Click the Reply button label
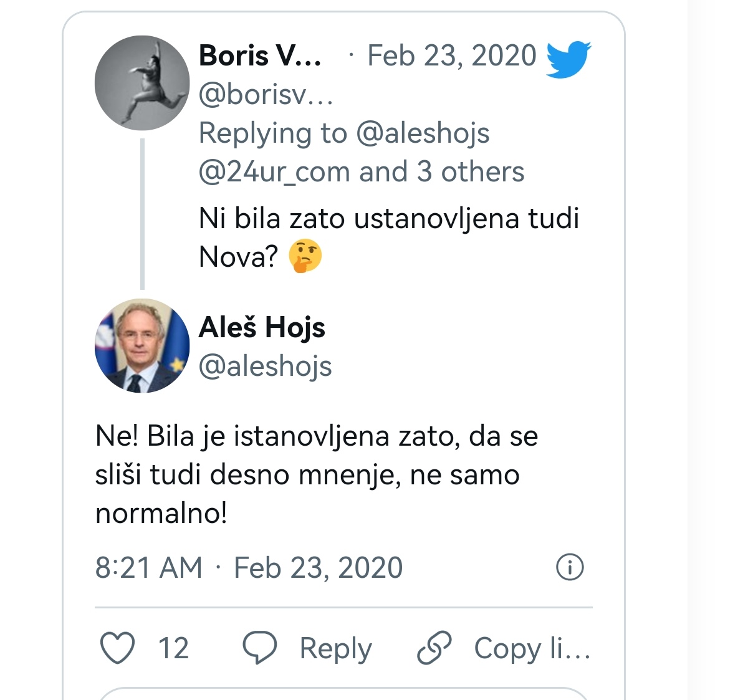The height and width of the screenshot is (700, 748). tap(336, 648)
